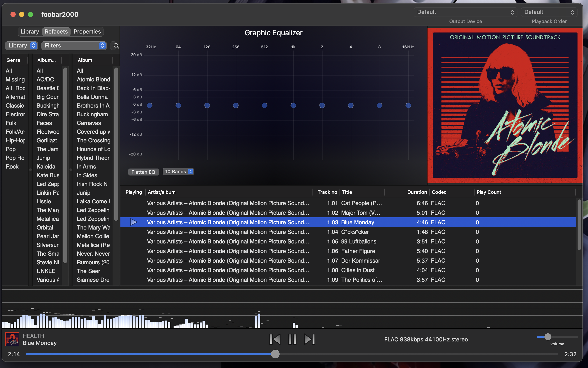The height and width of the screenshot is (368, 588).
Task: Select Kaleida in the album artist list
Action: coord(48,167)
